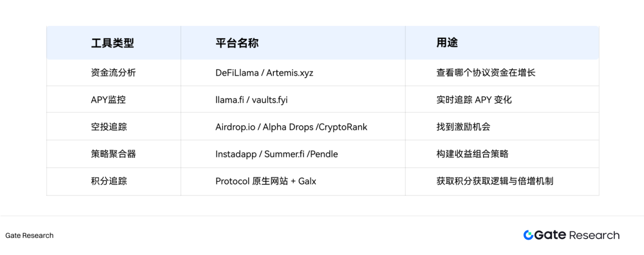Select the 构建收益组合策略 cell
The width and height of the screenshot is (644, 255).
(x=472, y=154)
